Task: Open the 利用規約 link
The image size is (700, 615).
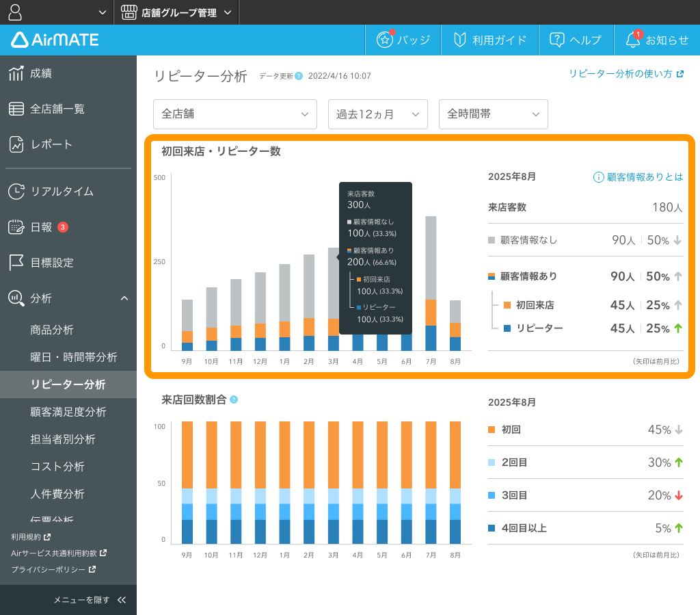Action: click(31, 537)
